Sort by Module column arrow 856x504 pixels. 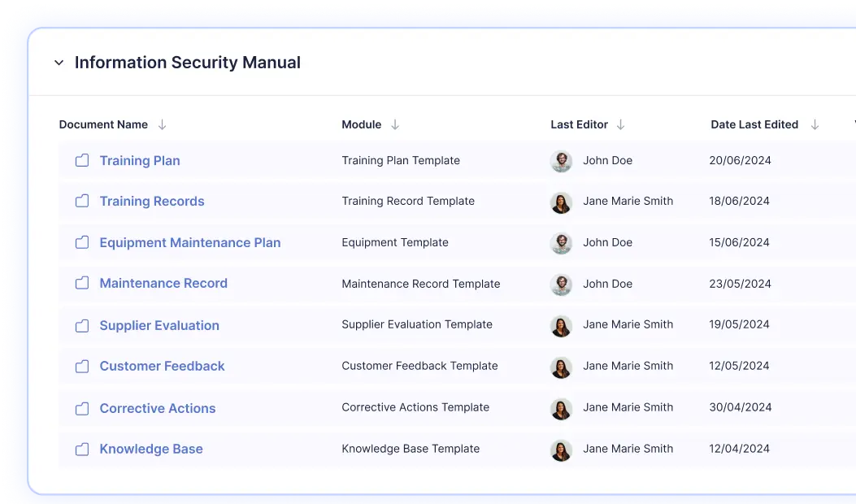[x=395, y=125]
